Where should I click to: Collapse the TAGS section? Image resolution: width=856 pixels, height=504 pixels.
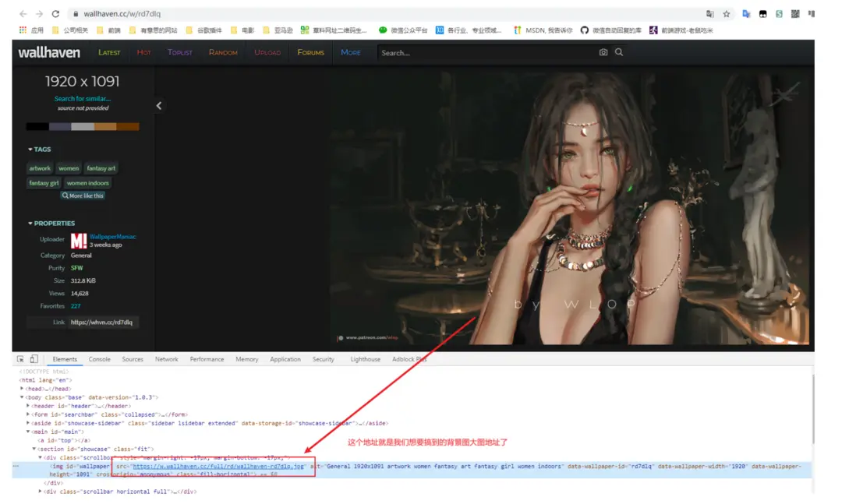tap(39, 150)
